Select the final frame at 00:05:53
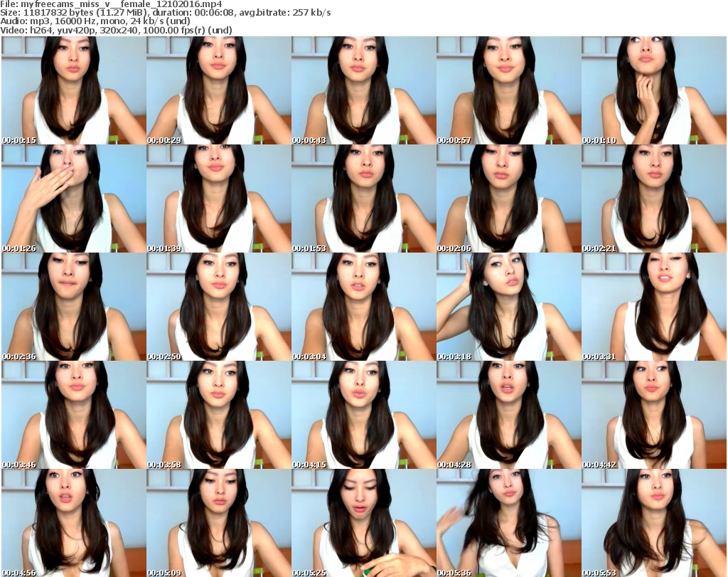Viewport: 728px width, 577px height. [x=653, y=522]
